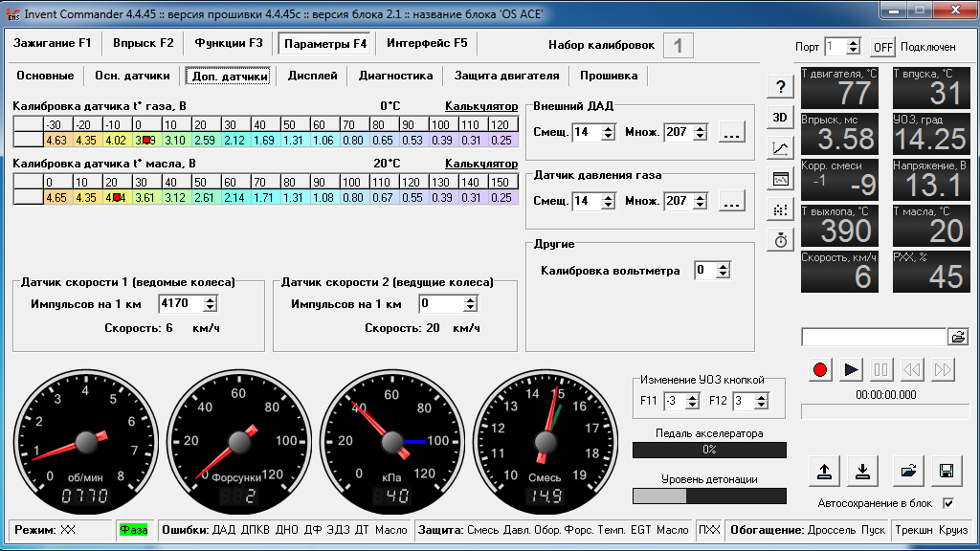Click the stopwatch timer icon
Image resolution: width=980 pixels, height=551 pixels.
pos(780,240)
